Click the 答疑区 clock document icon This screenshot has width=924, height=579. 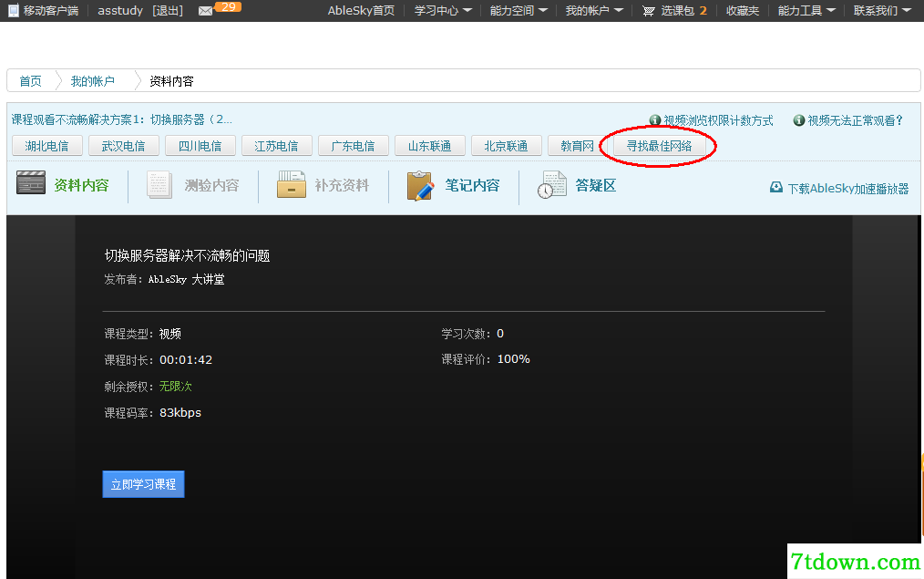click(x=551, y=185)
